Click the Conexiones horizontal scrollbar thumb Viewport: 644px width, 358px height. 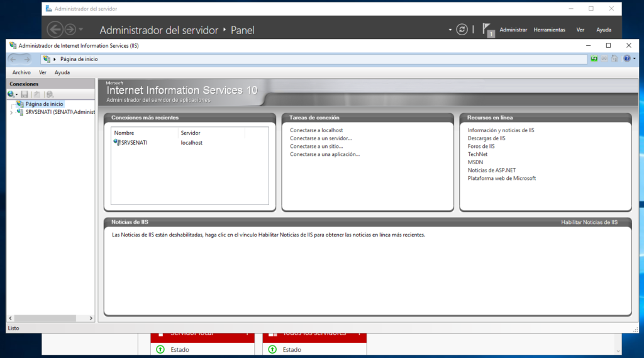point(45,318)
